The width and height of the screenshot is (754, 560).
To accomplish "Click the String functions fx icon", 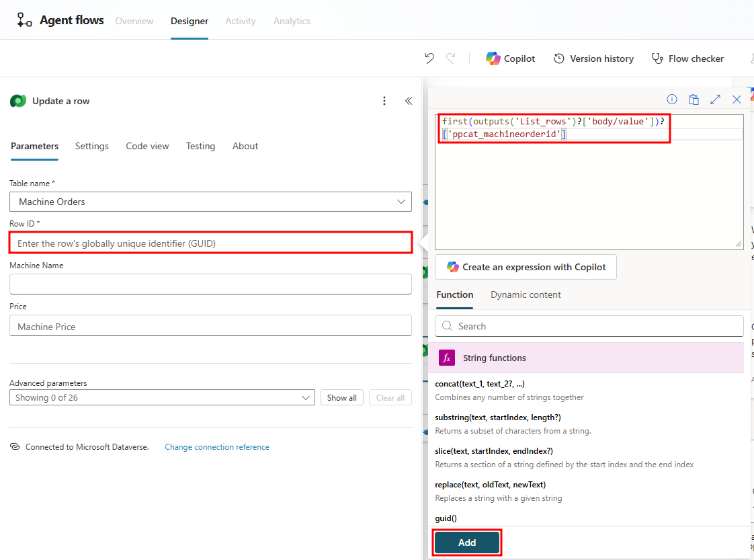I will (447, 358).
